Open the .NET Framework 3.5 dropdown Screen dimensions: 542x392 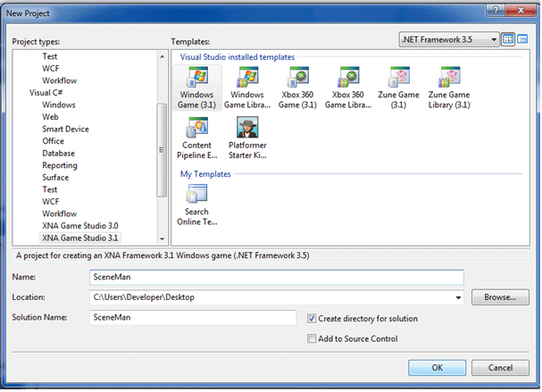449,40
